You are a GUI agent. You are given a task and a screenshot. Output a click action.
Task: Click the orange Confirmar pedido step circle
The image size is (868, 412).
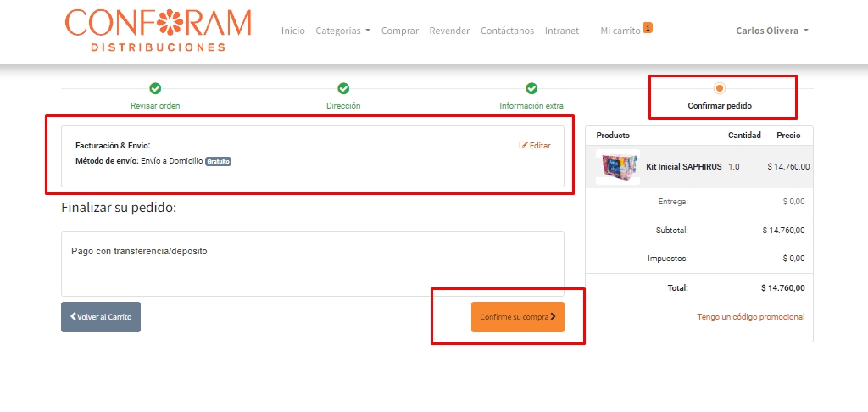click(720, 88)
